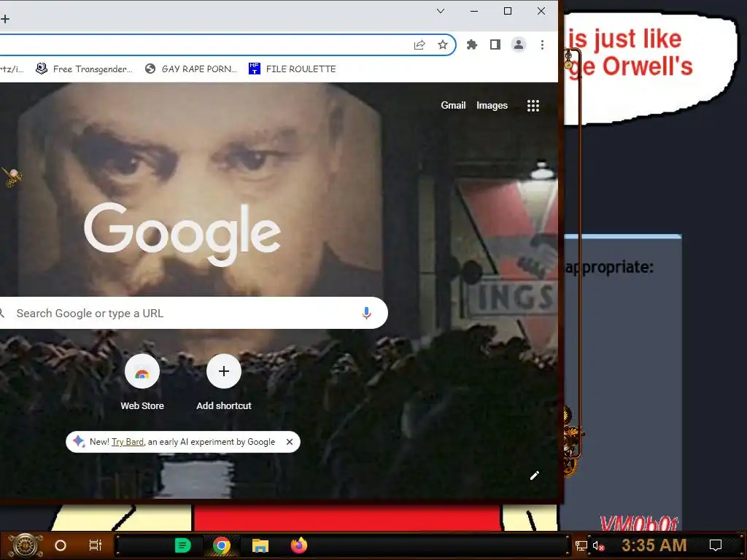Open the clock showing 3:35 AM
This screenshot has width=747, height=560.
[x=654, y=545]
